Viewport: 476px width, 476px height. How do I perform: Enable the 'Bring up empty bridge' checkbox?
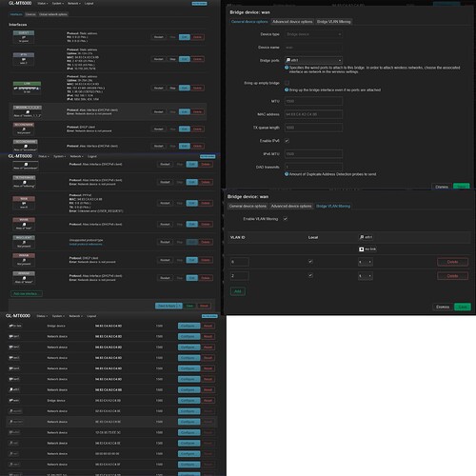point(287,83)
